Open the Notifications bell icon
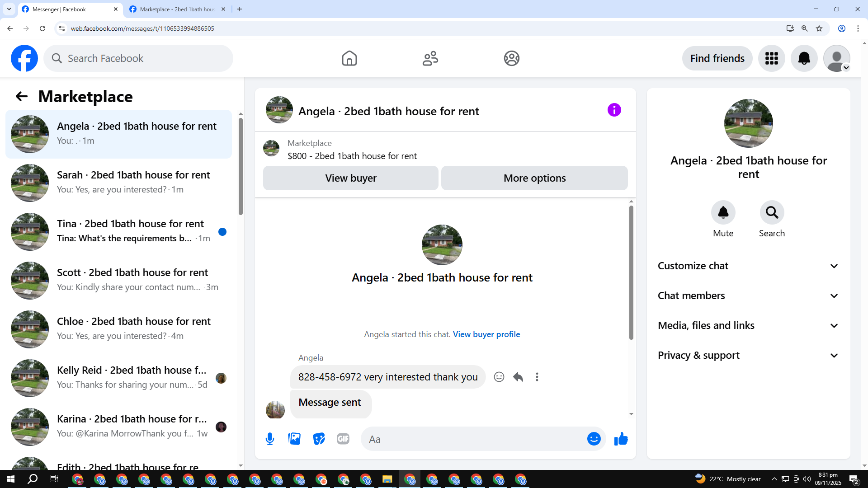Screen dimensions: 868x488 coord(804,58)
